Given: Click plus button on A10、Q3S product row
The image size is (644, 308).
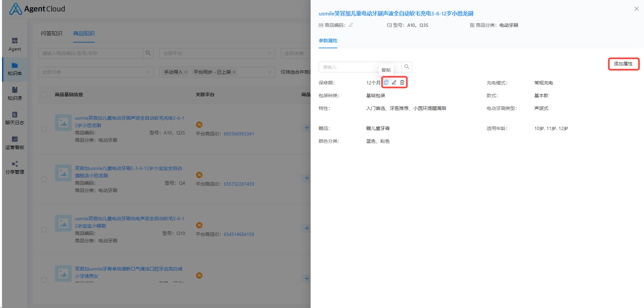Looking at the screenshot, I should coord(306,128).
